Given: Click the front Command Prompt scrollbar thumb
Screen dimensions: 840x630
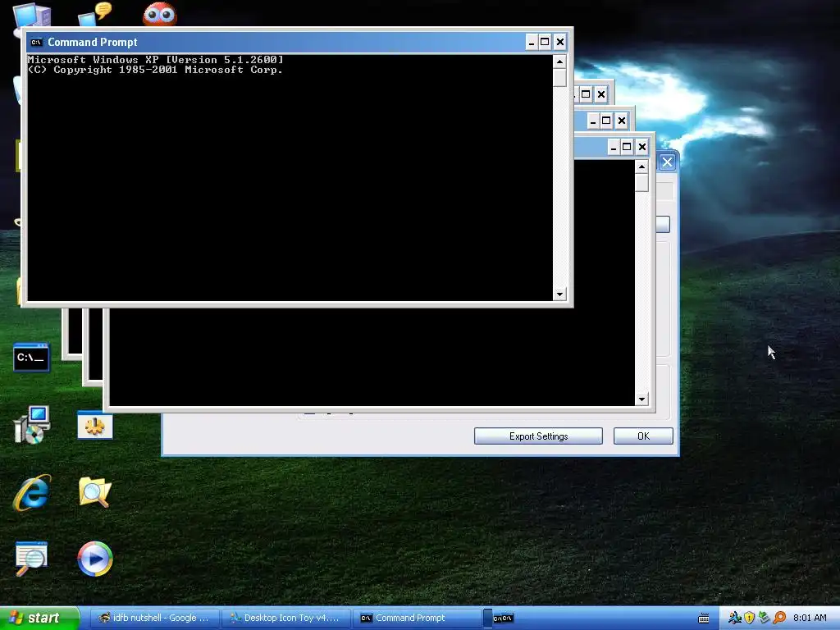Looking at the screenshot, I should [x=559, y=77].
